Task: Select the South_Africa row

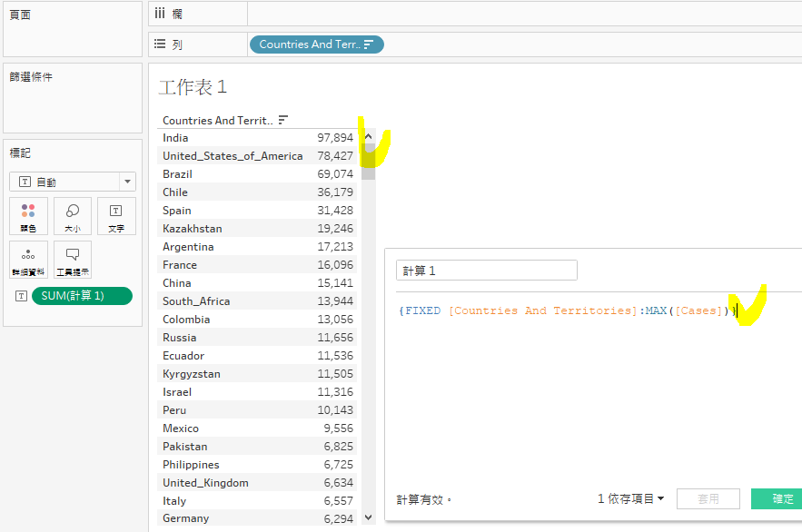Action: click(257, 301)
